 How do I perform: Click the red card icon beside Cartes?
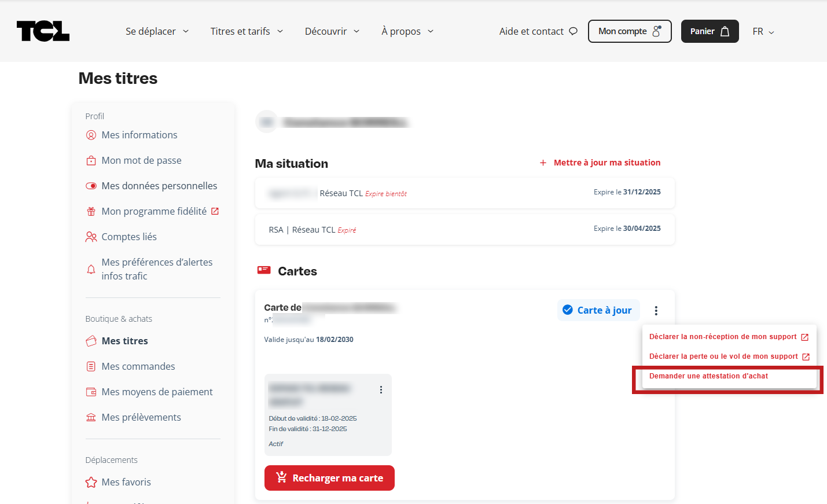(264, 270)
